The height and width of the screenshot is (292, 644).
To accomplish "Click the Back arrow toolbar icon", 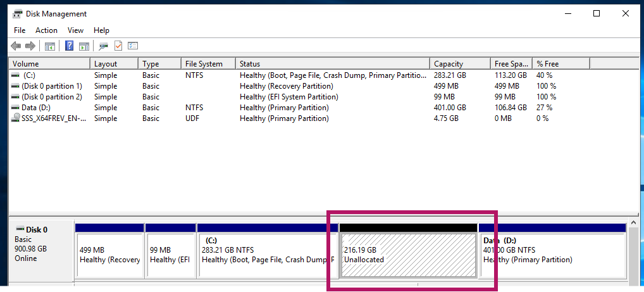I will coord(16,46).
